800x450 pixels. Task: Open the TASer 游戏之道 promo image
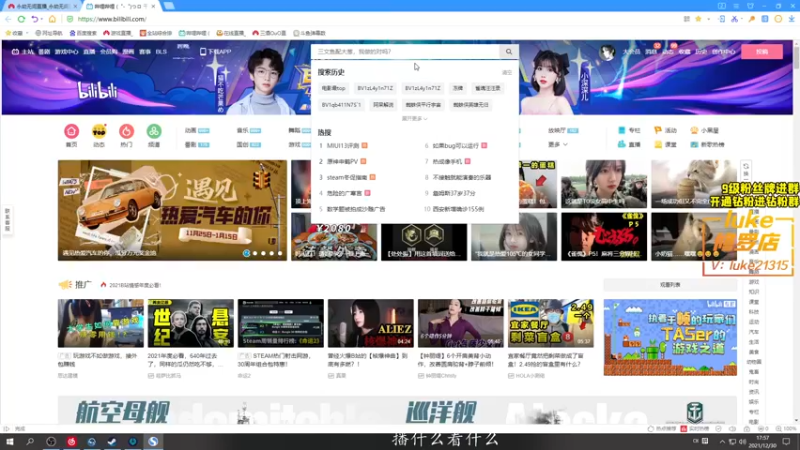[670, 337]
